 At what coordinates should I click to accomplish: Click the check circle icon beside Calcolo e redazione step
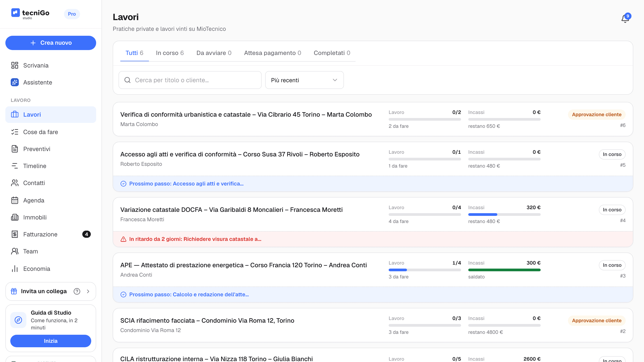click(123, 295)
